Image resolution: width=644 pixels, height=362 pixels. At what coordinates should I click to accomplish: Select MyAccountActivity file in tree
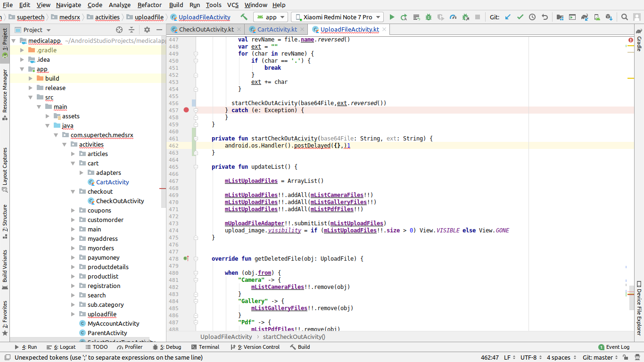(x=113, y=323)
